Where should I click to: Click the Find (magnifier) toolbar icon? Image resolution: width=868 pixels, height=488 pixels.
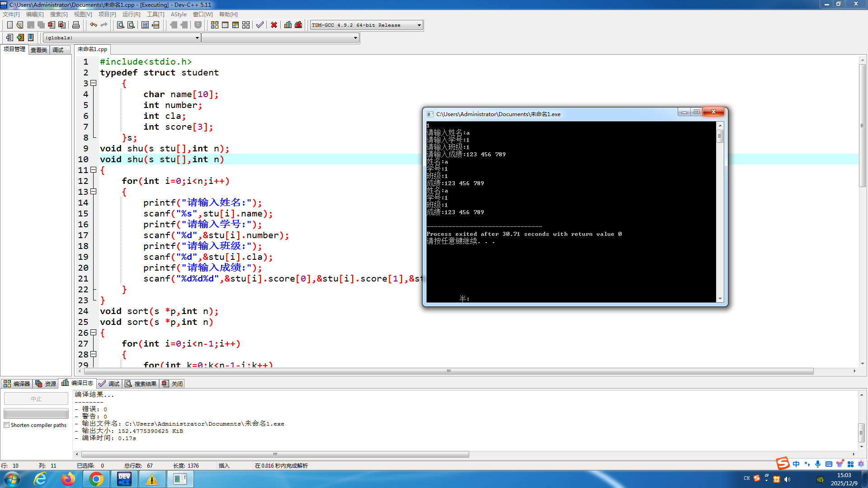(120, 25)
